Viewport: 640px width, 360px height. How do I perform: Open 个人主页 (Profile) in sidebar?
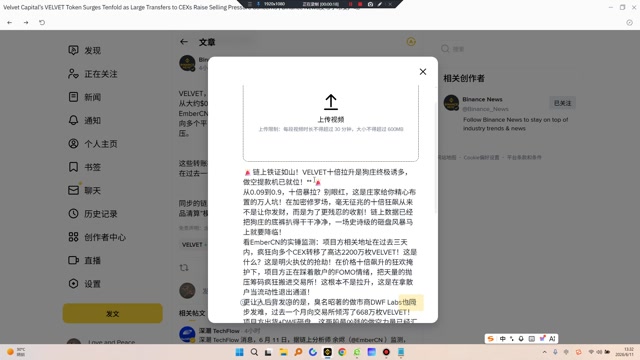pyautogui.click(x=93, y=144)
